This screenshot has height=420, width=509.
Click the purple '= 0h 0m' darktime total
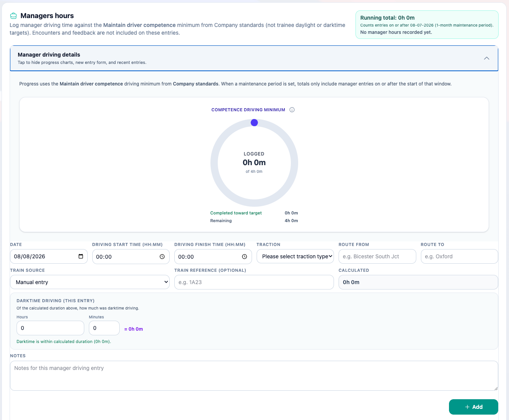[x=134, y=329]
